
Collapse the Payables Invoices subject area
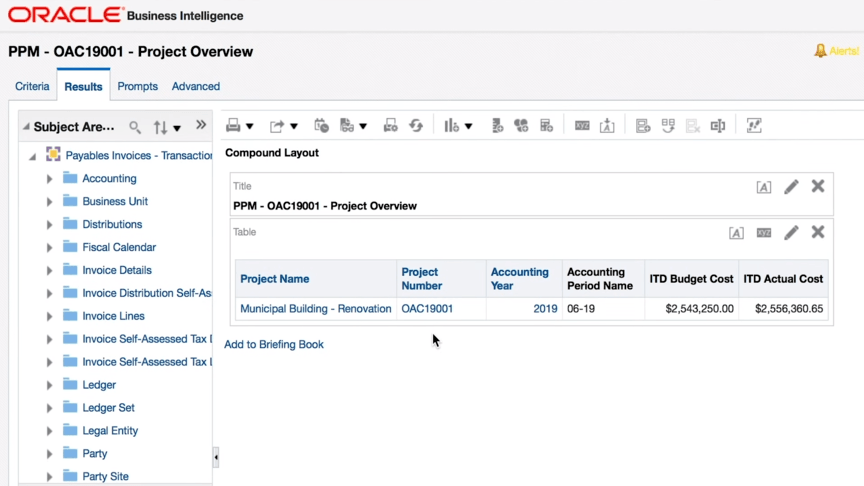point(33,156)
